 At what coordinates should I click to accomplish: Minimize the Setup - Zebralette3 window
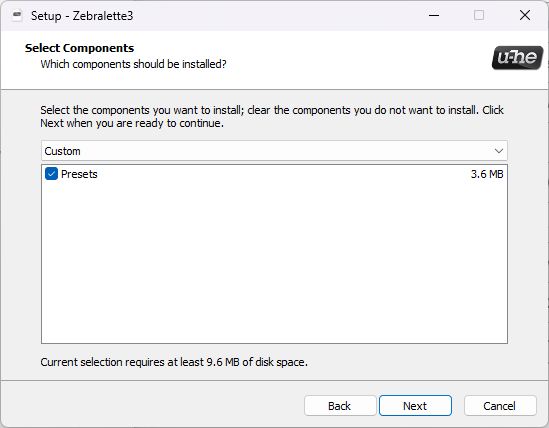point(434,15)
